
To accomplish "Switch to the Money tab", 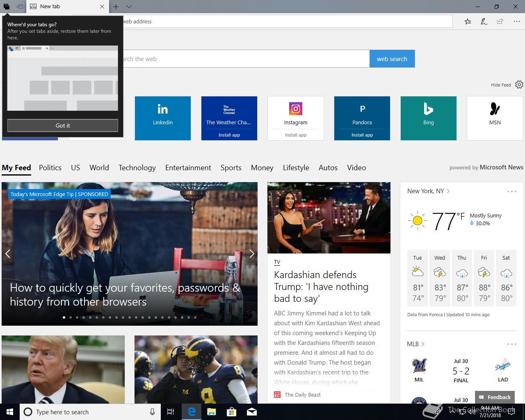I will point(262,167).
